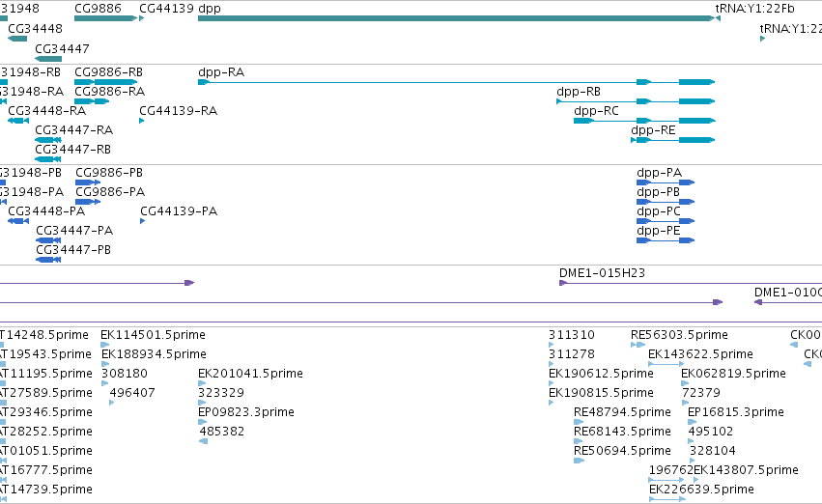Click the DME1-015H23 BAC label
This screenshot has width=822, height=504.
point(603,273)
